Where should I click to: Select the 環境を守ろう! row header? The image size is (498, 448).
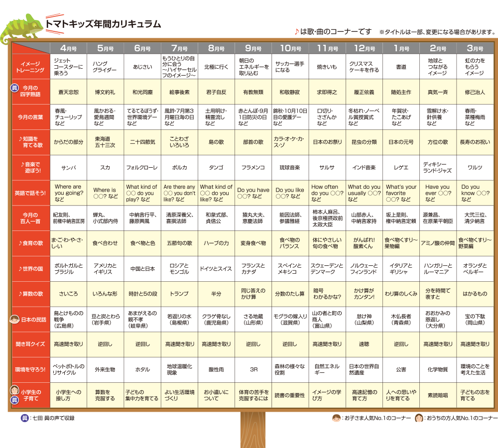click(31, 369)
